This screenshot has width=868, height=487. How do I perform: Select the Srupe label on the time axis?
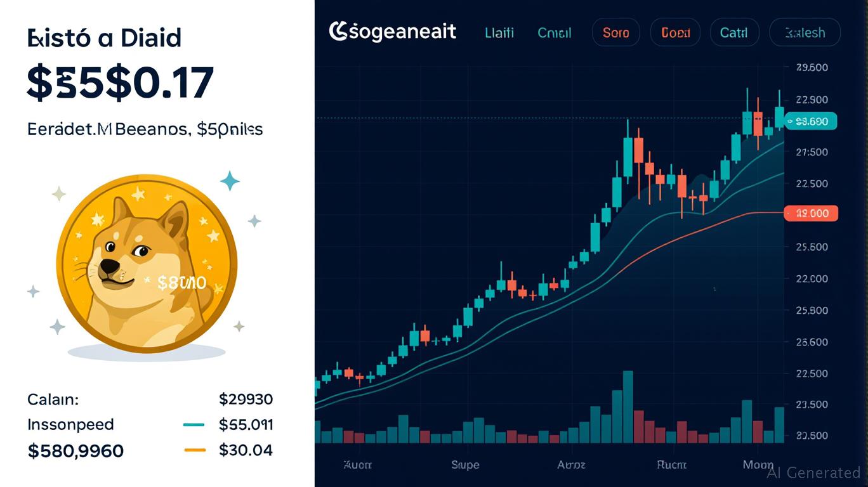465,465
